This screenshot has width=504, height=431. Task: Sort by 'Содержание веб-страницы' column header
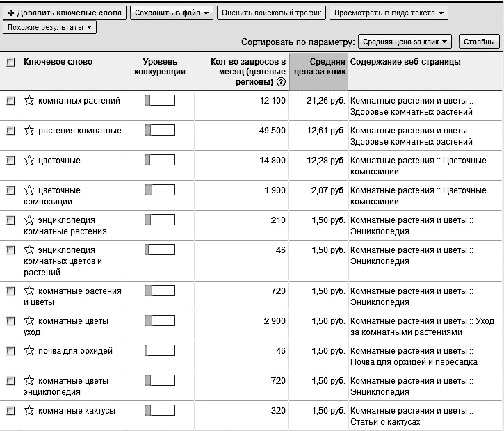[x=405, y=62]
